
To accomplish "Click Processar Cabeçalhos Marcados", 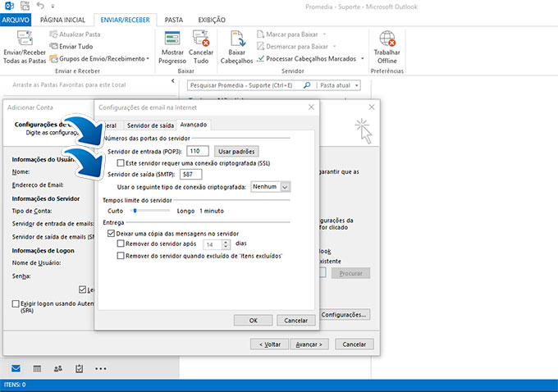I will click(x=306, y=59).
